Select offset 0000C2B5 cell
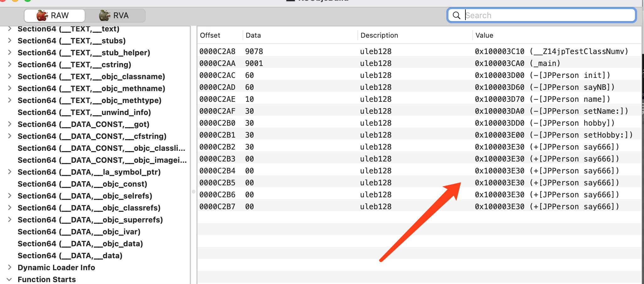Screen dimensions: 644x284 [x=217, y=183]
